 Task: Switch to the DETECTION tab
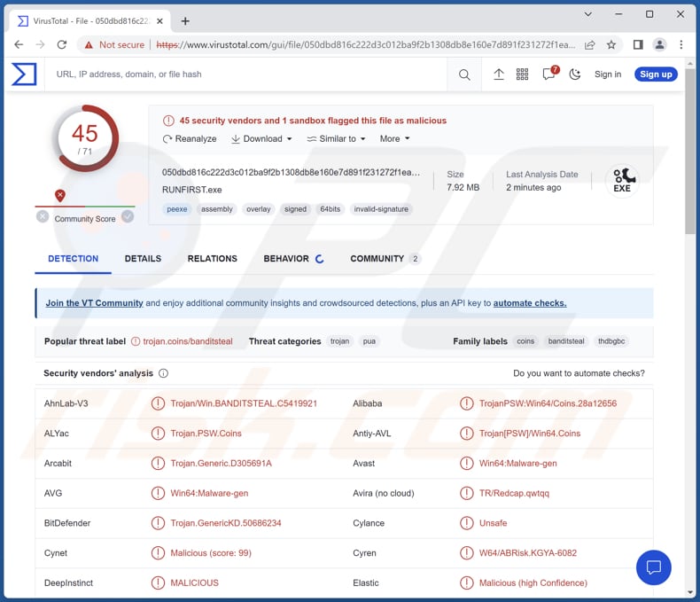pyautogui.click(x=74, y=259)
